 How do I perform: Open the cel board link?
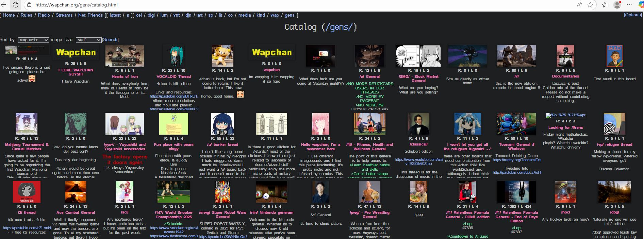[139, 15]
